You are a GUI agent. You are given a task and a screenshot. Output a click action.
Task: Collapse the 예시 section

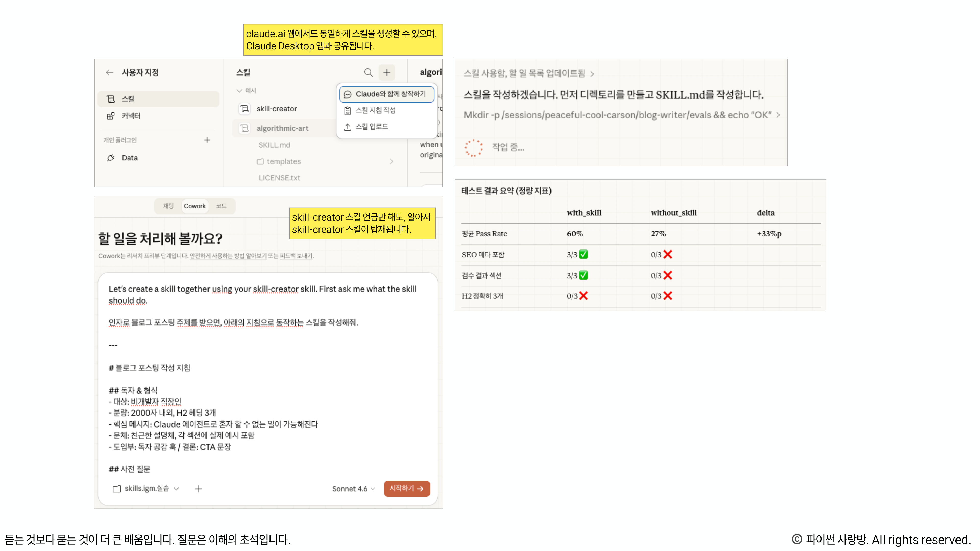click(239, 91)
